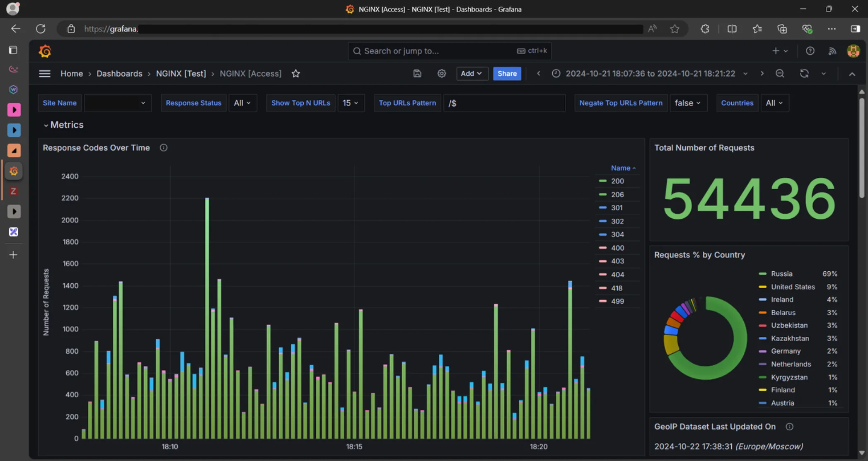Star the NGINX [Access] dashboard as favorite
The width and height of the screenshot is (868, 461).
tap(296, 73)
